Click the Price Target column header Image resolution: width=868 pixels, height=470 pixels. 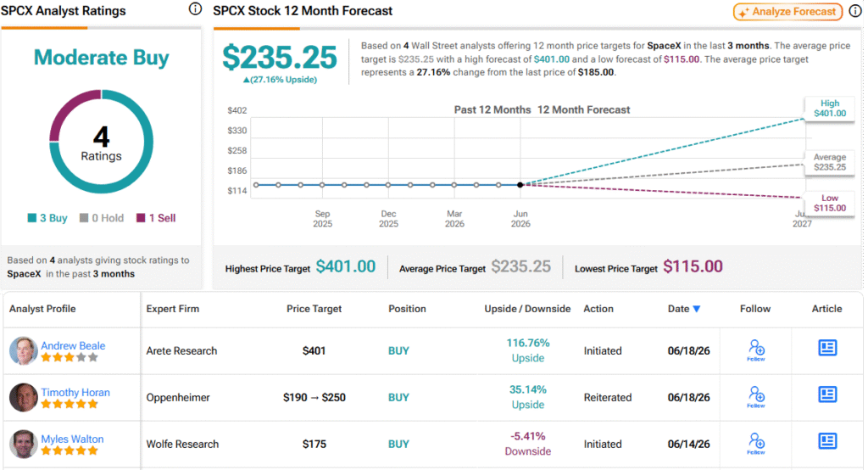click(x=314, y=309)
